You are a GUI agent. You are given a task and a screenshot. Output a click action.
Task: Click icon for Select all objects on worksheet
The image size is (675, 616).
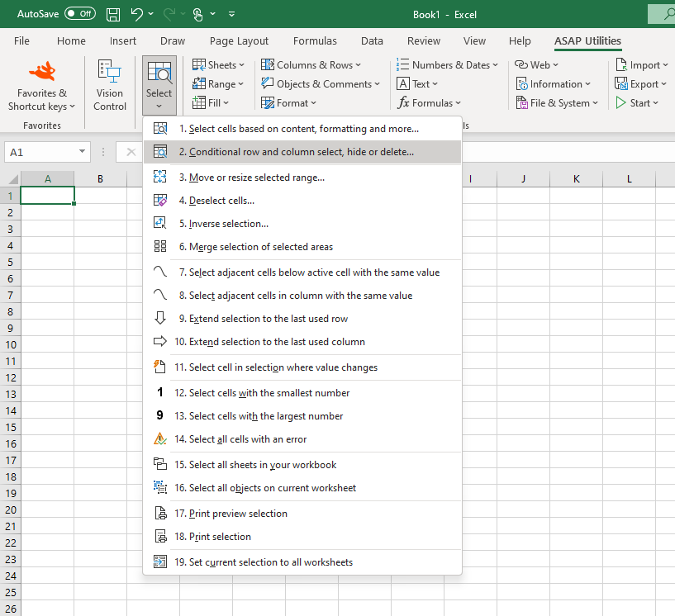[x=160, y=487]
